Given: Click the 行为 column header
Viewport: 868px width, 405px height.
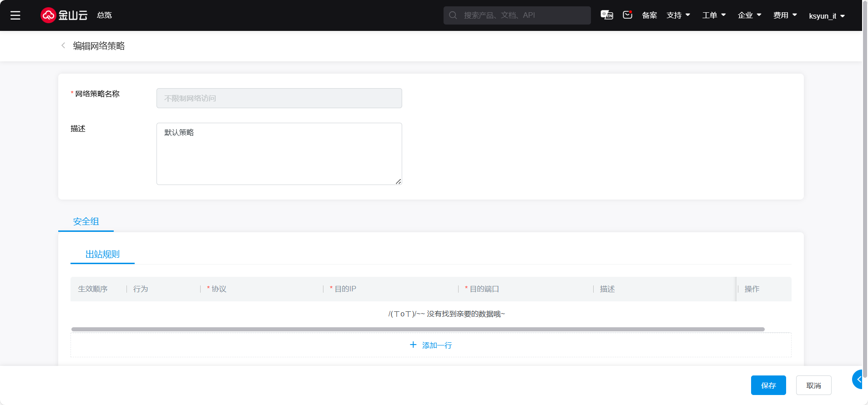Looking at the screenshot, I should (141, 289).
